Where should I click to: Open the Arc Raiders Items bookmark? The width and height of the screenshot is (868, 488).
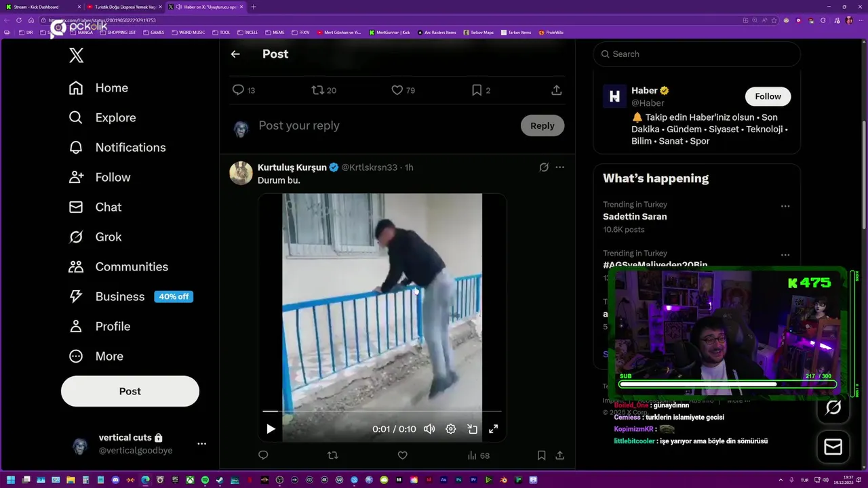click(437, 32)
